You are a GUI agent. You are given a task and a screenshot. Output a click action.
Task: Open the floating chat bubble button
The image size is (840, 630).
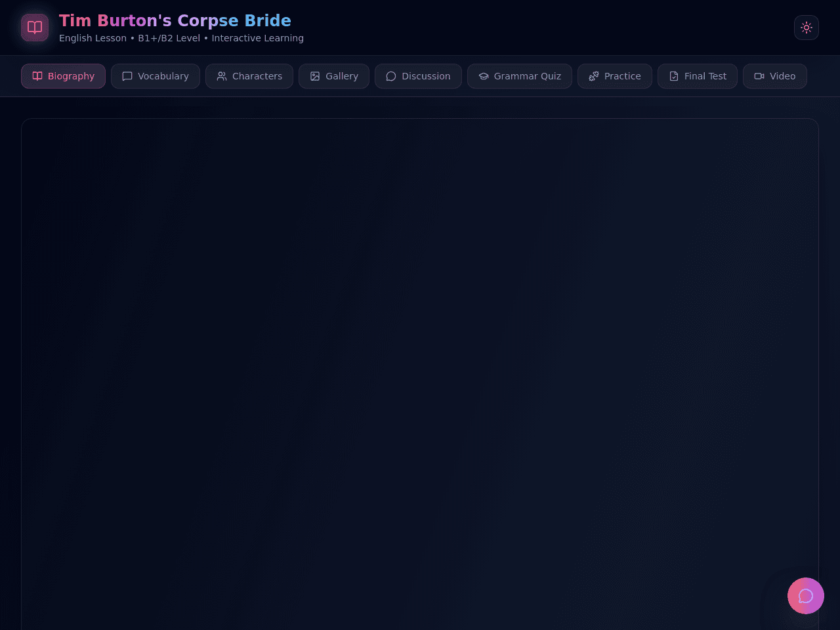click(x=806, y=596)
